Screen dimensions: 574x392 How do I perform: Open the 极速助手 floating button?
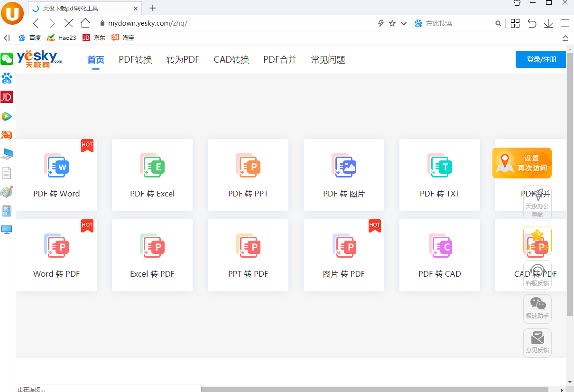537,309
